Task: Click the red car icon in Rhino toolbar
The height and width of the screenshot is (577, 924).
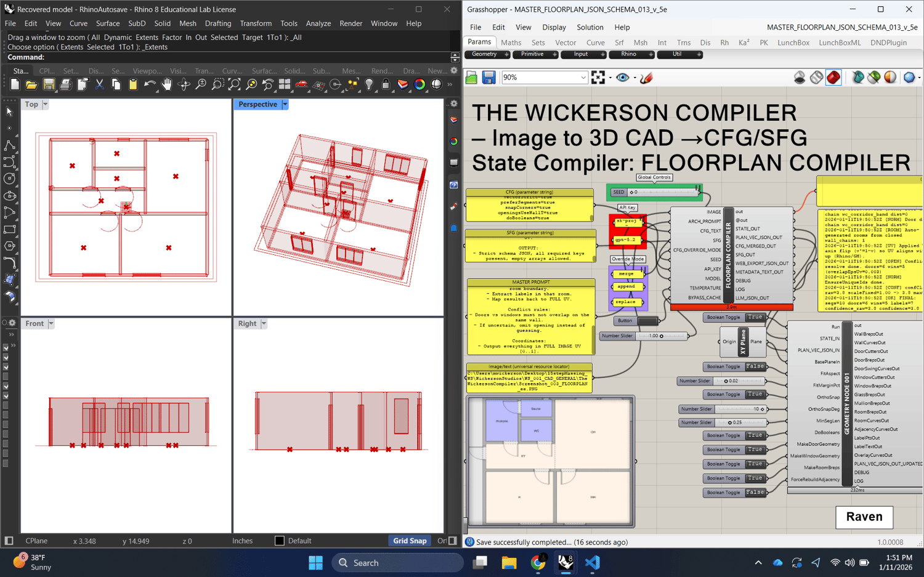Action: click(301, 84)
